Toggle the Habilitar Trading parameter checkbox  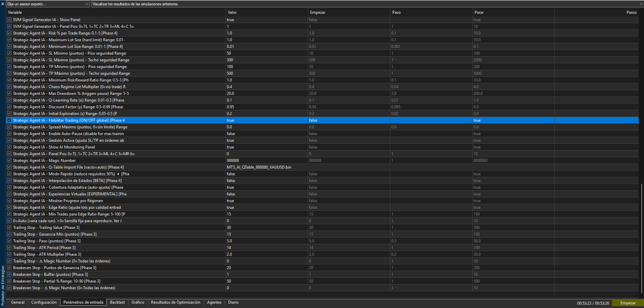[x=9, y=120]
